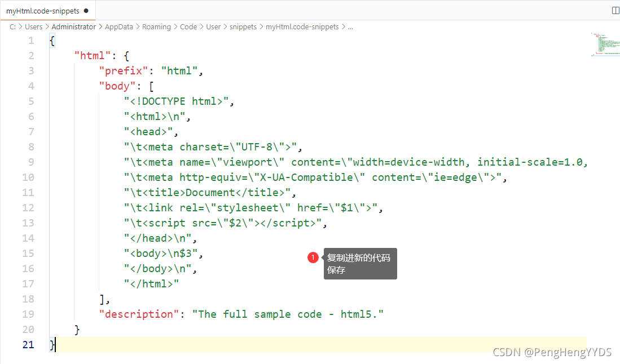
Task: Click the "<html>\n" string on line 6
Action: 154,117
